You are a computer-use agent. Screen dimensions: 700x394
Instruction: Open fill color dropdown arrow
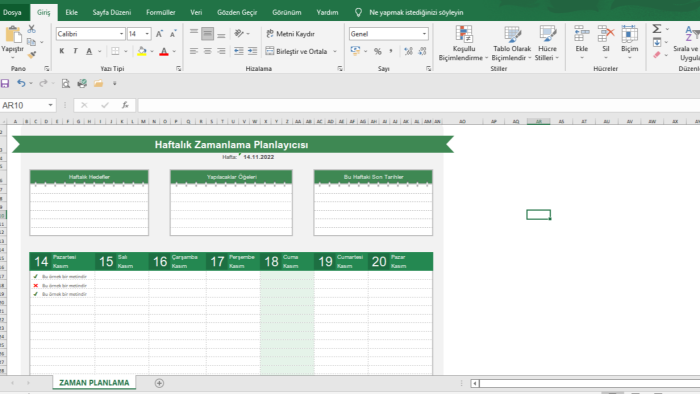tap(152, 52)
